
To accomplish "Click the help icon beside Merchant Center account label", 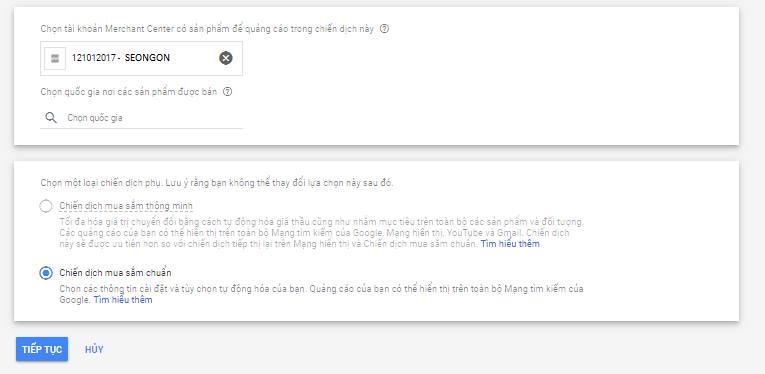I will [x=384, y=29].
